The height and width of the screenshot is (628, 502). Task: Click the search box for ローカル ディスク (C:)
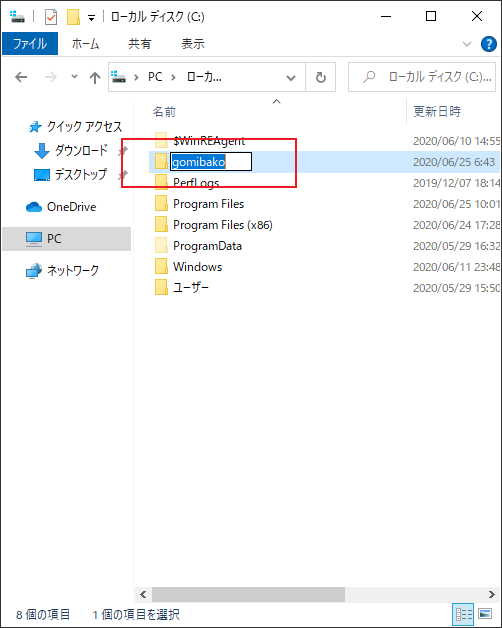pos(422,77)
